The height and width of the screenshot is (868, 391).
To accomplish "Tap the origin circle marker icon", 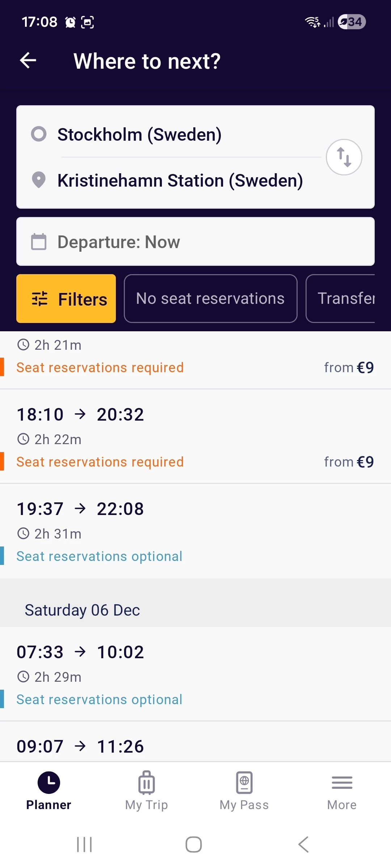I will coord(39,134).
